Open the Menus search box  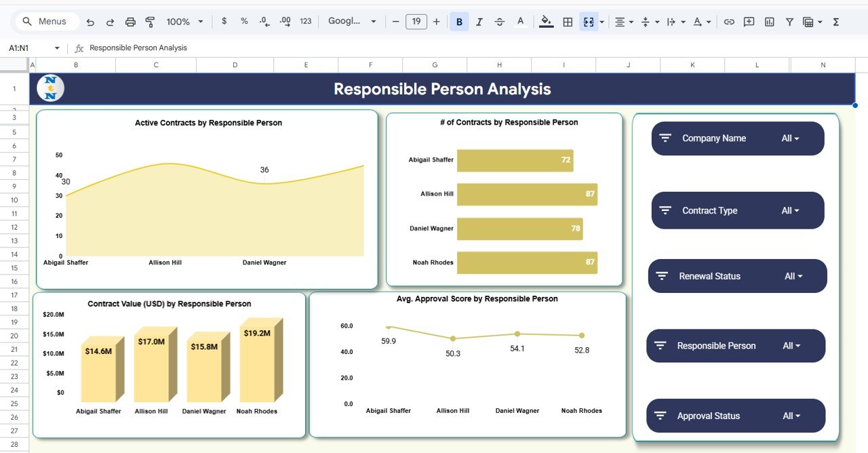point(46,21)
